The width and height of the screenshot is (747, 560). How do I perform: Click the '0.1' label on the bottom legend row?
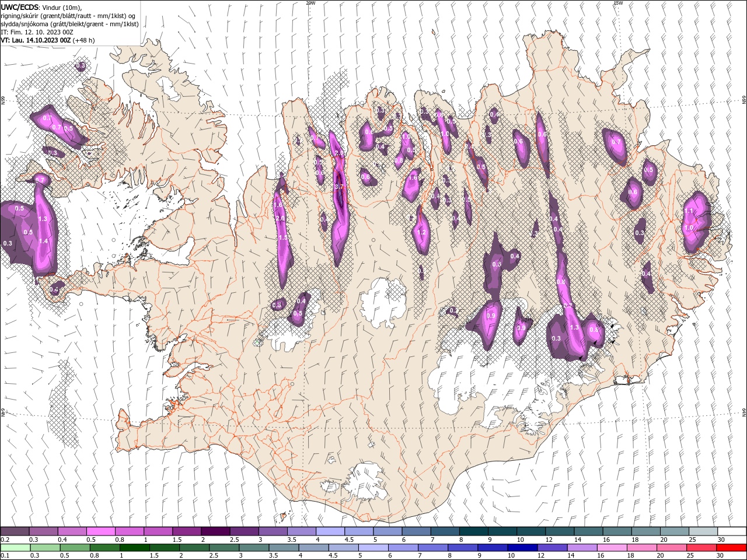(5, 555)
